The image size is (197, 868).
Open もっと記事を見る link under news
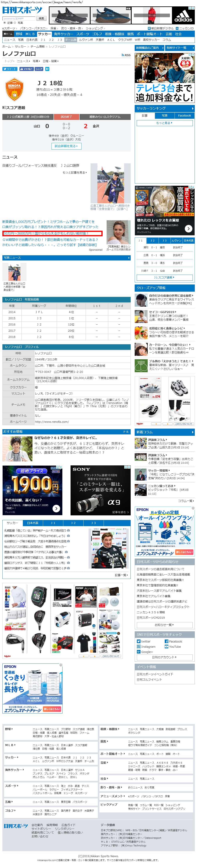(75, 173)
